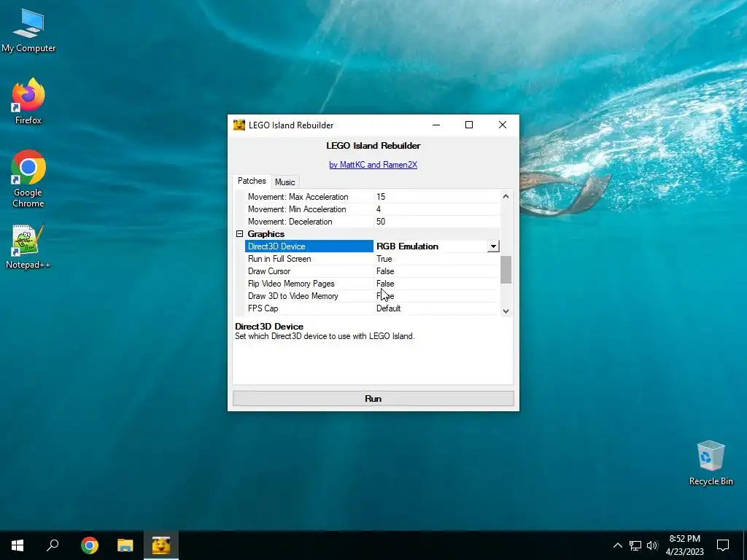Close the LEGO Island Rebuilder window
The image size is (747, 560).
(x=502, y=125)
